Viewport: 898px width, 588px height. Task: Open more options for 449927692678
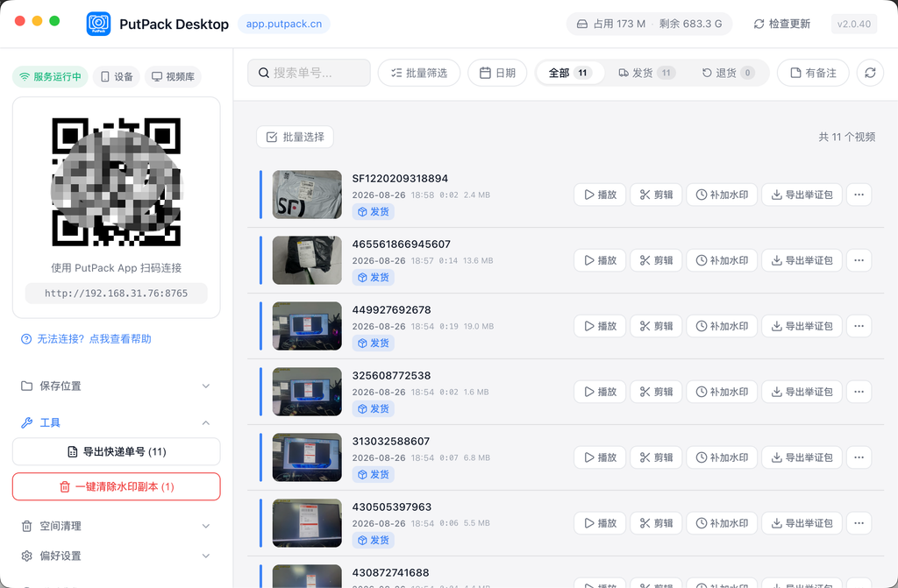(x=859, y=326)
